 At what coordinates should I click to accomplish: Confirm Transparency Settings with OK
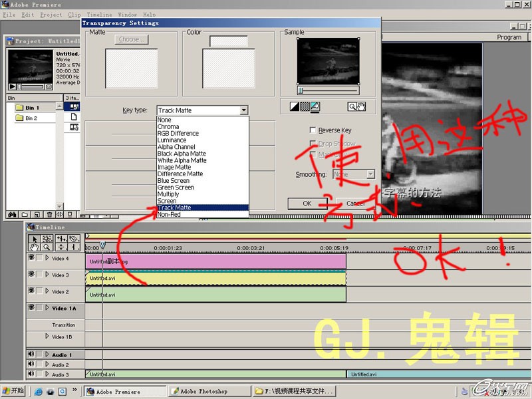[x=307, y=203]
